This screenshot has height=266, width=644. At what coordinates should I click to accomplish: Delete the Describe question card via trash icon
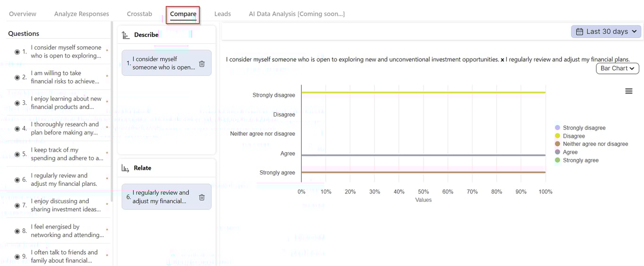[x=202, y=64]
